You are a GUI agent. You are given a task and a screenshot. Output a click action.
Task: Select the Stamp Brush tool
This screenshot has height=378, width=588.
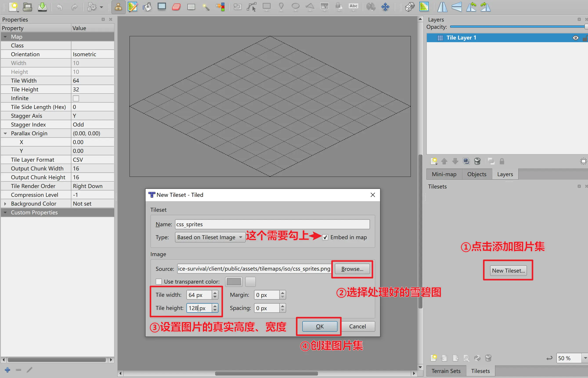(x=118, y=7)
